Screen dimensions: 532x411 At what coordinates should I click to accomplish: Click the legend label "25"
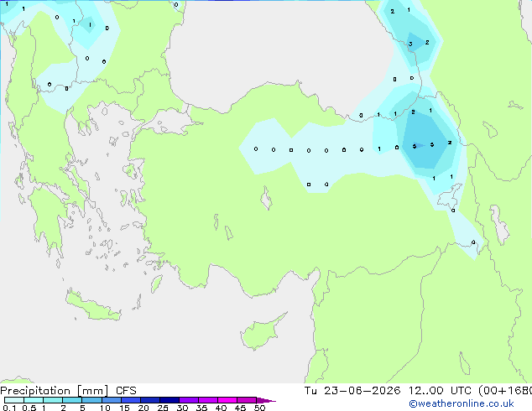coord(163,408)
